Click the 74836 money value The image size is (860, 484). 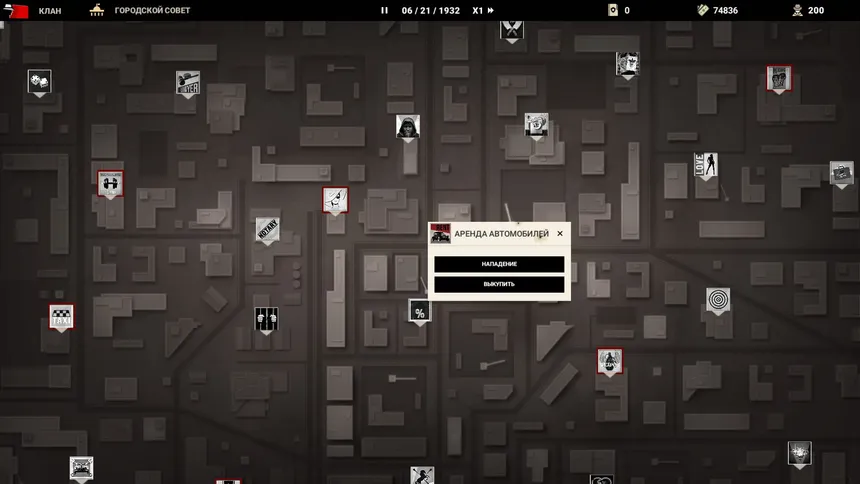coord(725,10)
